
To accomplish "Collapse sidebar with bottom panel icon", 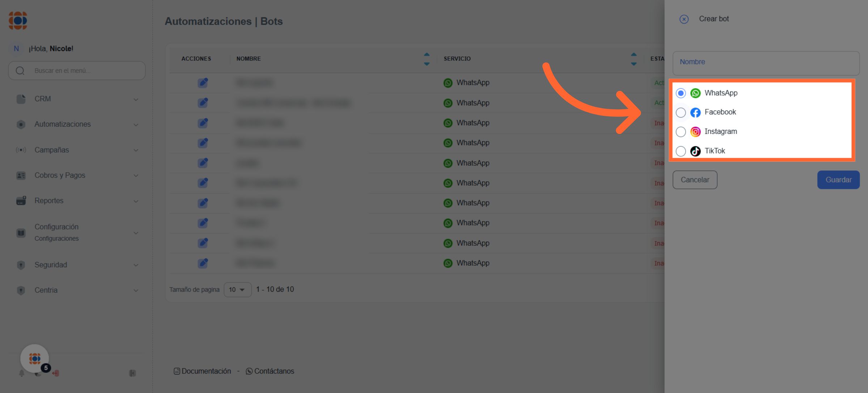I will pos(132,373).
